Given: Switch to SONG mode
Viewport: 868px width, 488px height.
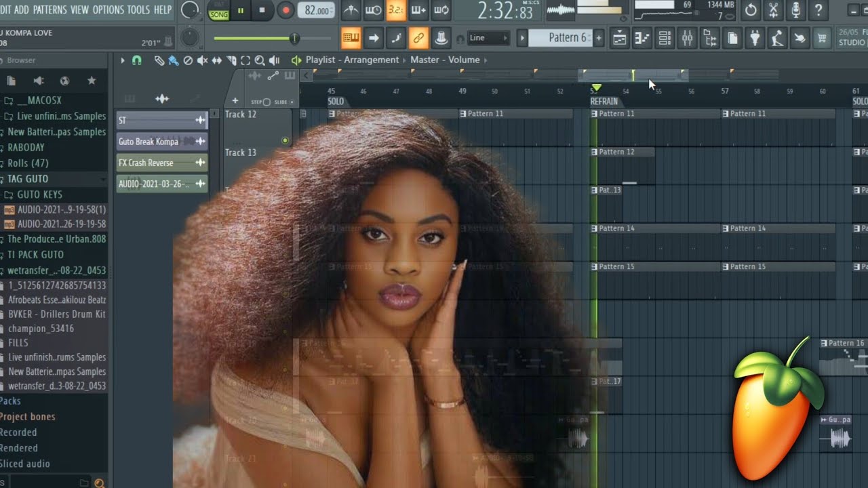Looking at the screenshot, I should [x=218, y=14].
